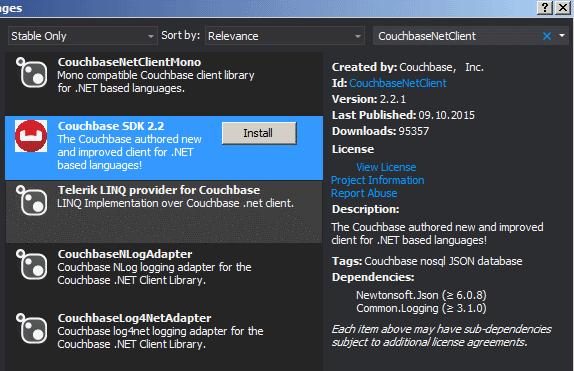The height and width of the screenshot is (371, 574).
Task: Click the Last Published date 09.10.2015
Action: [x=446, y=115]
